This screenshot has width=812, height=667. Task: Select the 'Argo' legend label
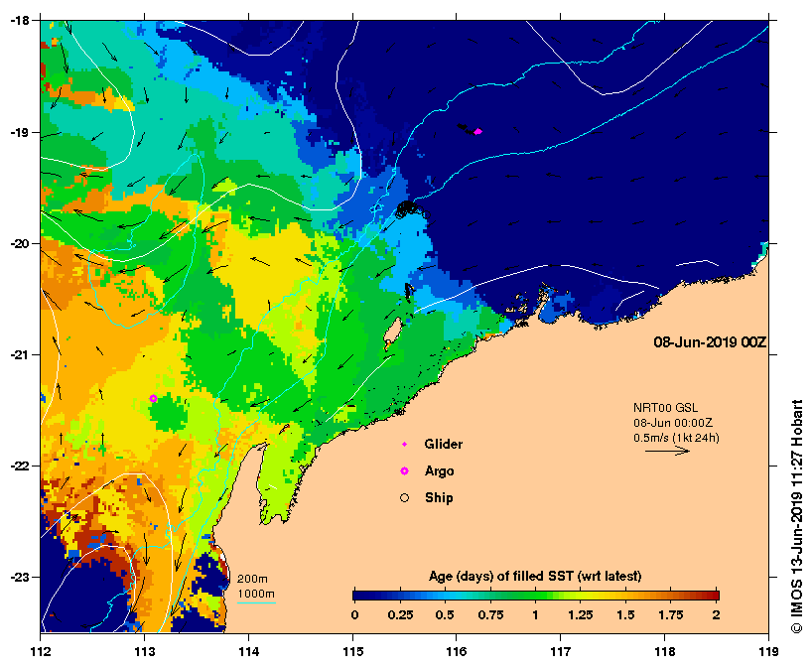click(x=439, y=471)
